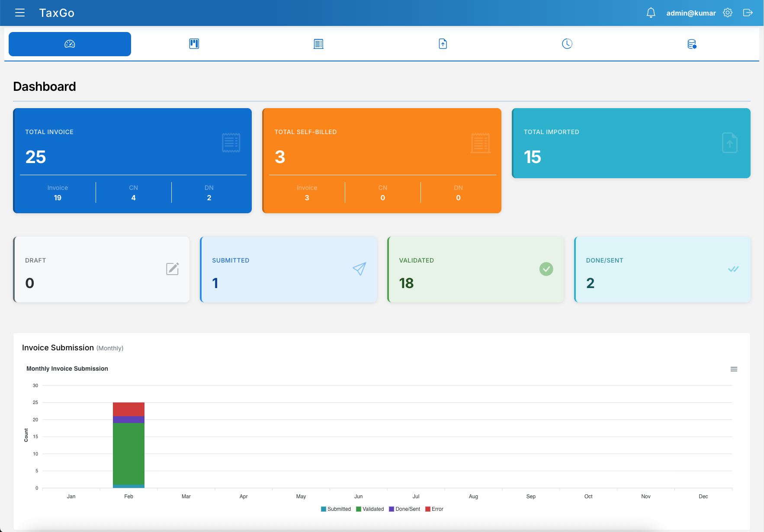This screenshot has height=532, width=764.
Task: Toggle the Submitted legend item
Action: coord(337,509)
